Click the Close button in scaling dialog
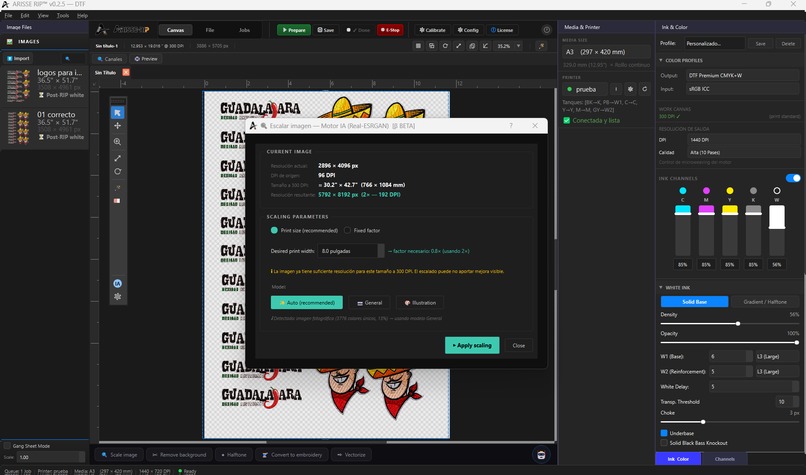This screenshot has height=475, width=806. 519,345
